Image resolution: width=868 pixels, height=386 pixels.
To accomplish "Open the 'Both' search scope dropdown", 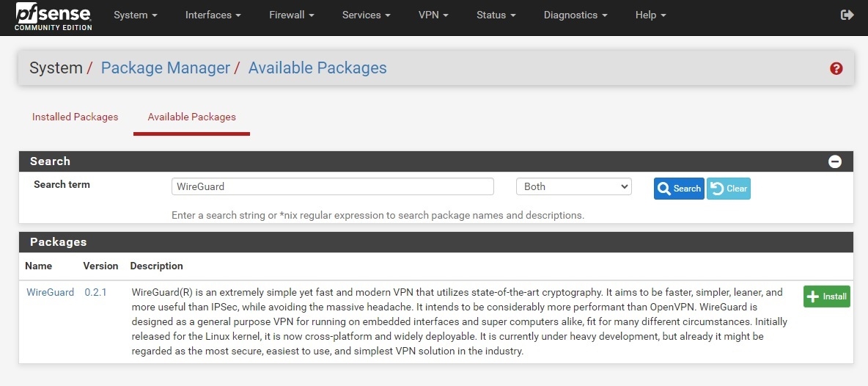I will pos(573,186).
